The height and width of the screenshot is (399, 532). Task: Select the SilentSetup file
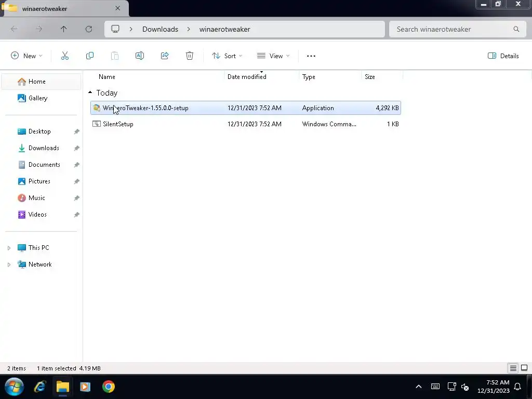246,124
